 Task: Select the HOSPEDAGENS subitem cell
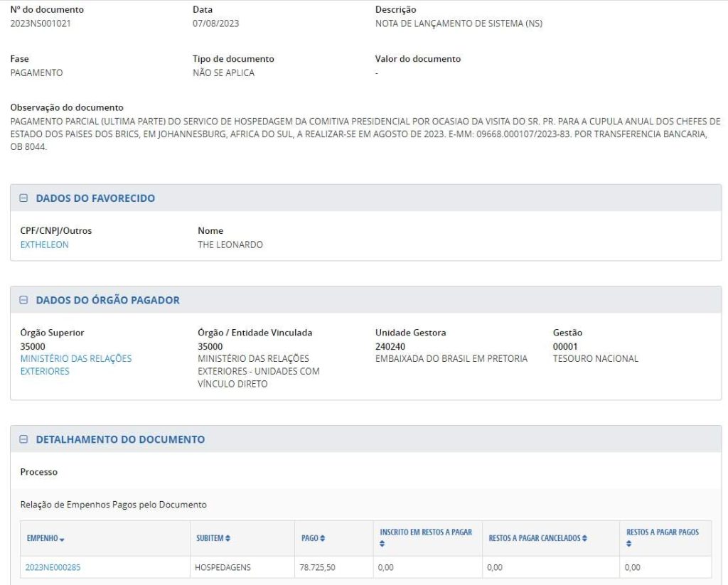(223, 567)
